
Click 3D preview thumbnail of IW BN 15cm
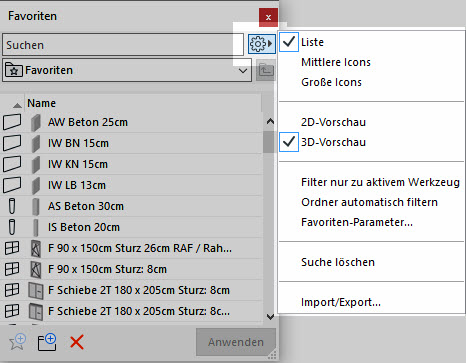point(36,143)
